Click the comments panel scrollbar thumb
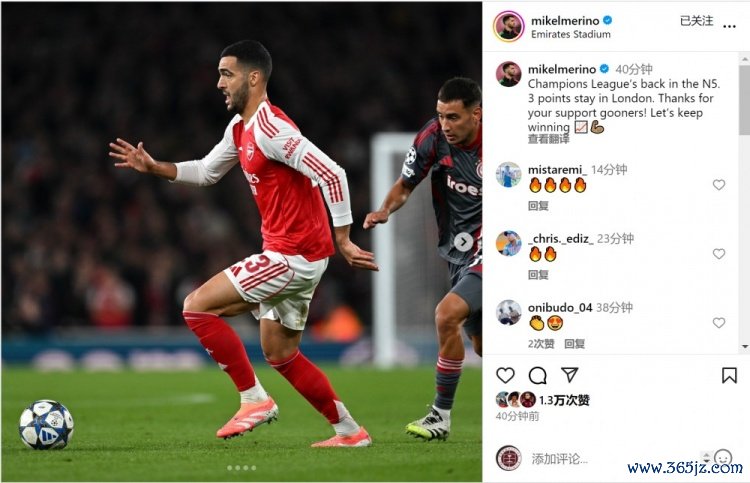The height and width of the screenshot is (483, 750). pyautogui.click(x=744, y=99)
